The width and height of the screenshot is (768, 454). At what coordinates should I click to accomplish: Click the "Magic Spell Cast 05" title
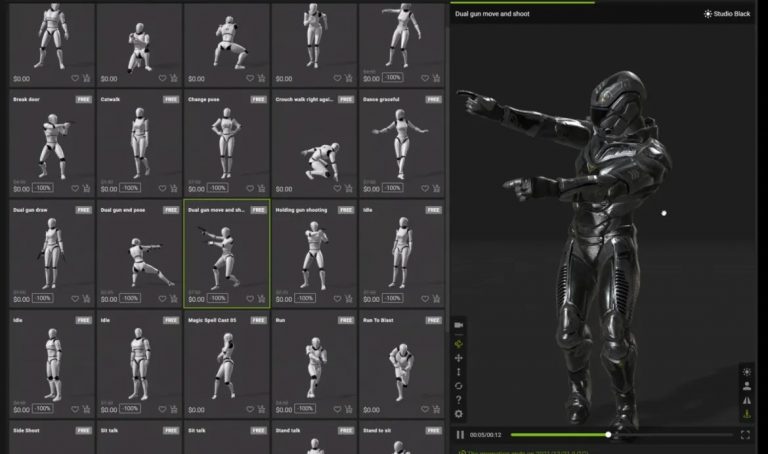[x=212, y=320]
